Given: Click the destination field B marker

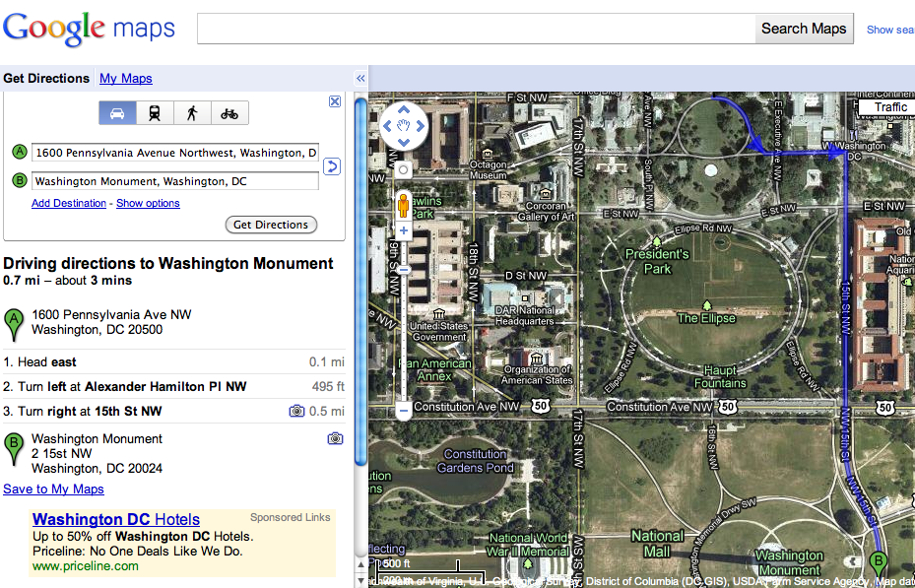Looking at the screenshot, I should (x=20, y=181).
